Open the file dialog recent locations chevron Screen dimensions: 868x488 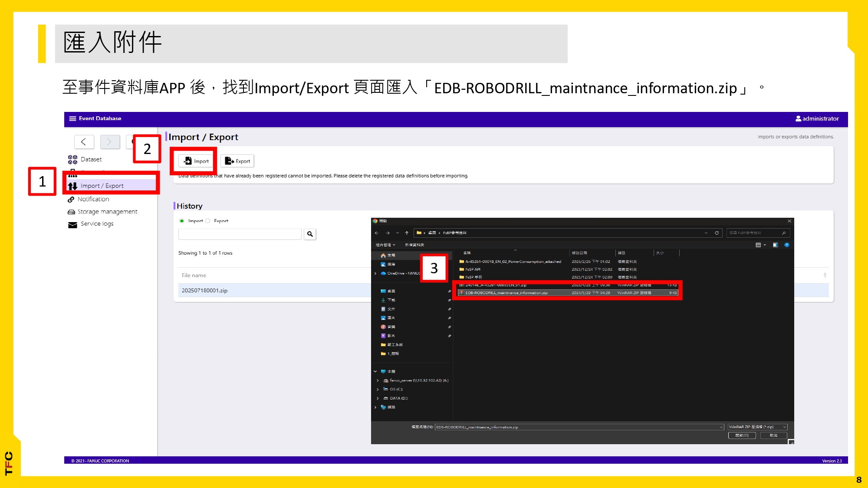tap(397, 233)
